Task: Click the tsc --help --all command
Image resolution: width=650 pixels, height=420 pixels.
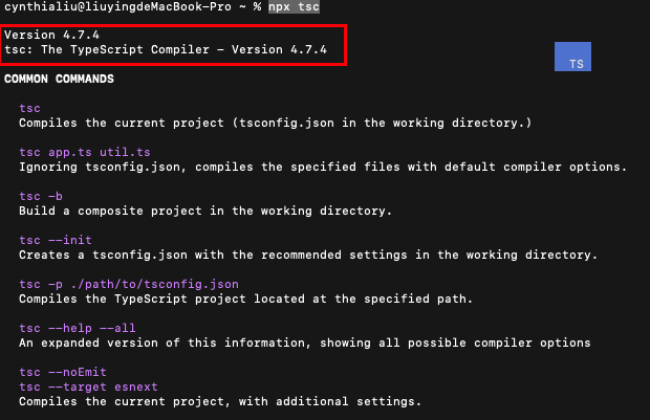Action: coord(77,328)
